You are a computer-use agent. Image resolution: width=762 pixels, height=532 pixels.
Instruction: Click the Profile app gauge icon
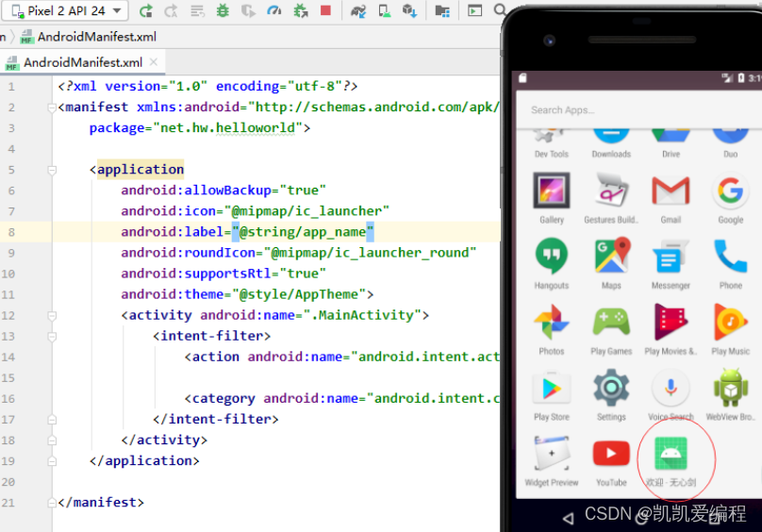274,10
